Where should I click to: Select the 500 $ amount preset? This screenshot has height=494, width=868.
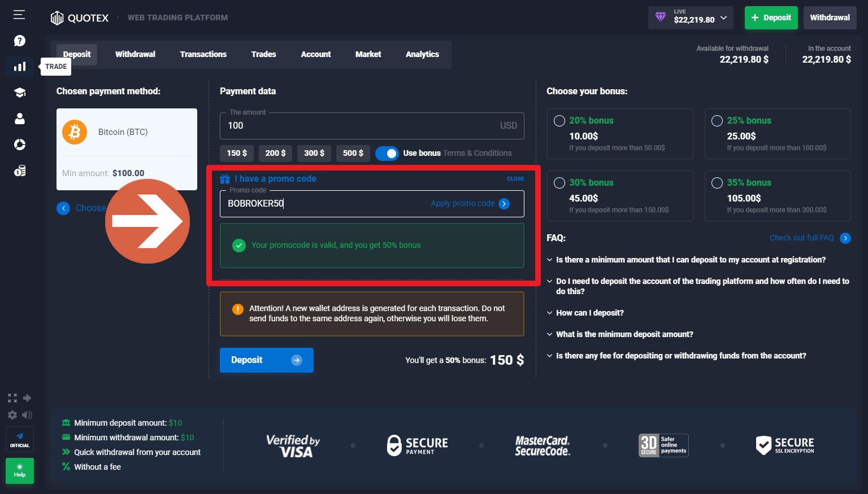click(353, 153)
